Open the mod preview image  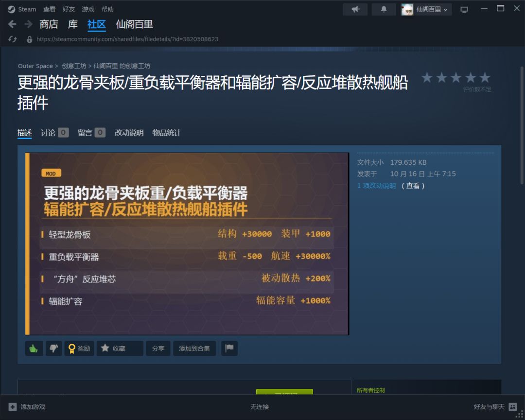click(187, 244)
